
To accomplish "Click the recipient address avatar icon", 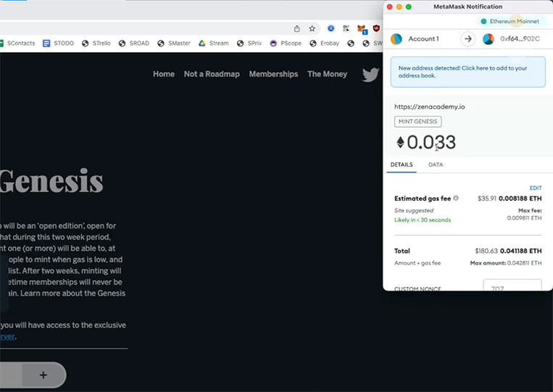I will [488, 39].
